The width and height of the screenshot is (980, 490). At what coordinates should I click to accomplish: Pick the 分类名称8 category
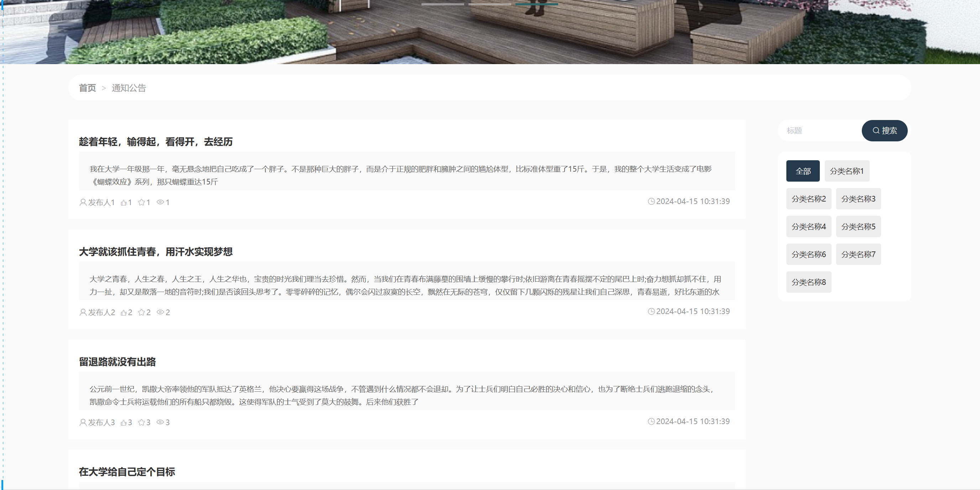click(808, 282)
